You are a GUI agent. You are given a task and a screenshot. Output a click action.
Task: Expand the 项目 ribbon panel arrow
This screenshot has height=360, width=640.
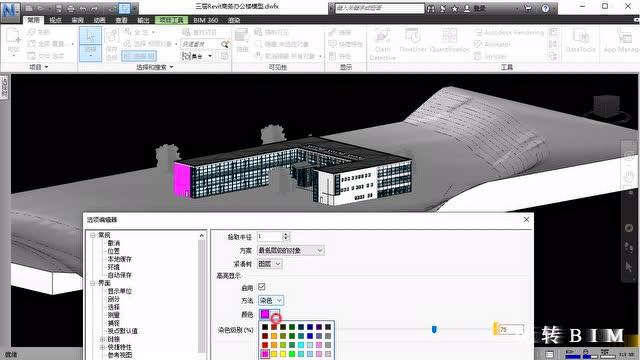click(46, 67)
